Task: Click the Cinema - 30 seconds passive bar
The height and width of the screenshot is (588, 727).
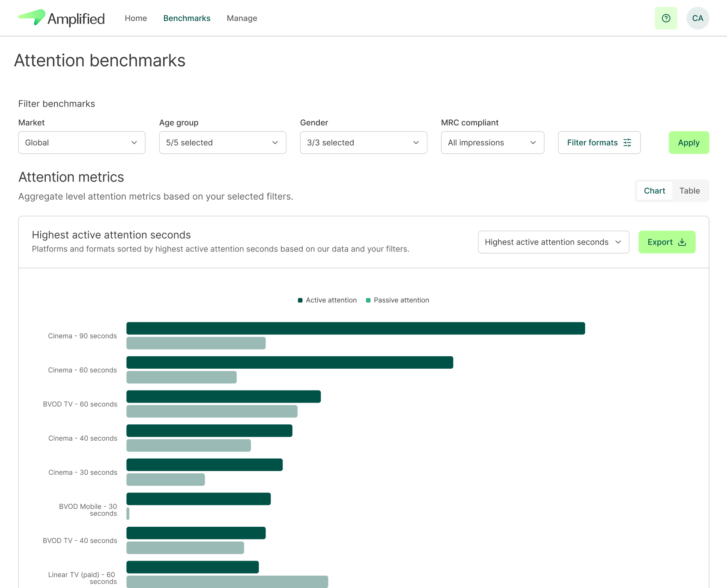Action: pyautogui.click(x=165, y=480)
